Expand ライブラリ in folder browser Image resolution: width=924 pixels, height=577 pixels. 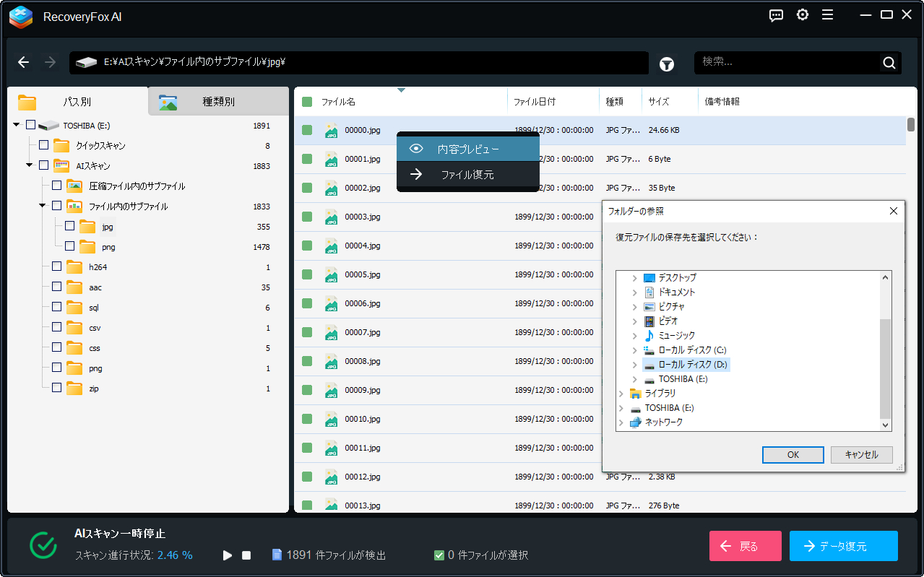point(621,394)
